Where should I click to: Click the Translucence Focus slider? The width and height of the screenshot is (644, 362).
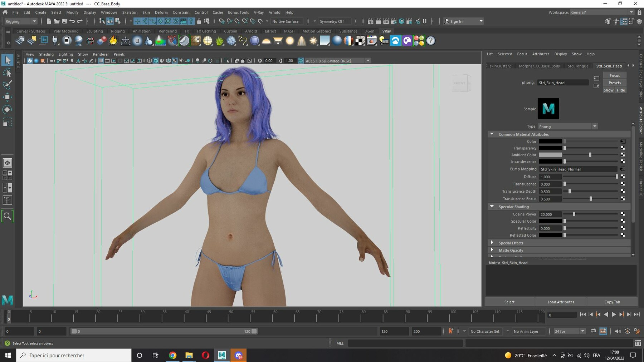pyautogui.click(x=591, y=199)
